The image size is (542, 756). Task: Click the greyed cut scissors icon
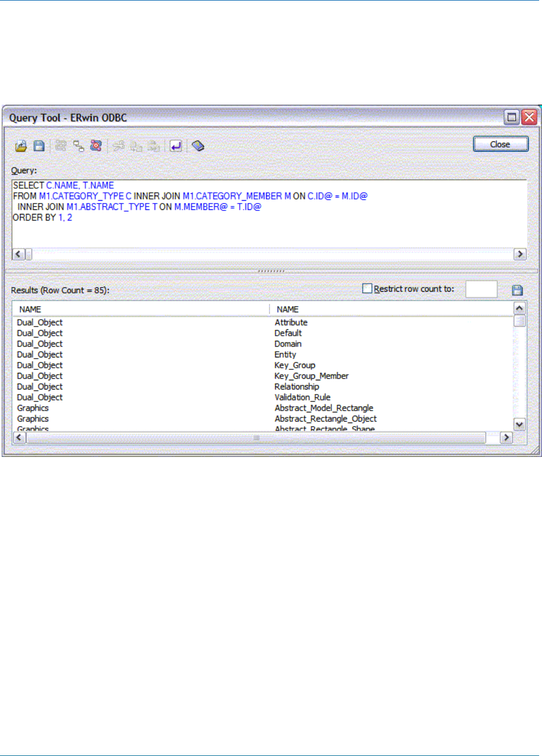[118, 146]
